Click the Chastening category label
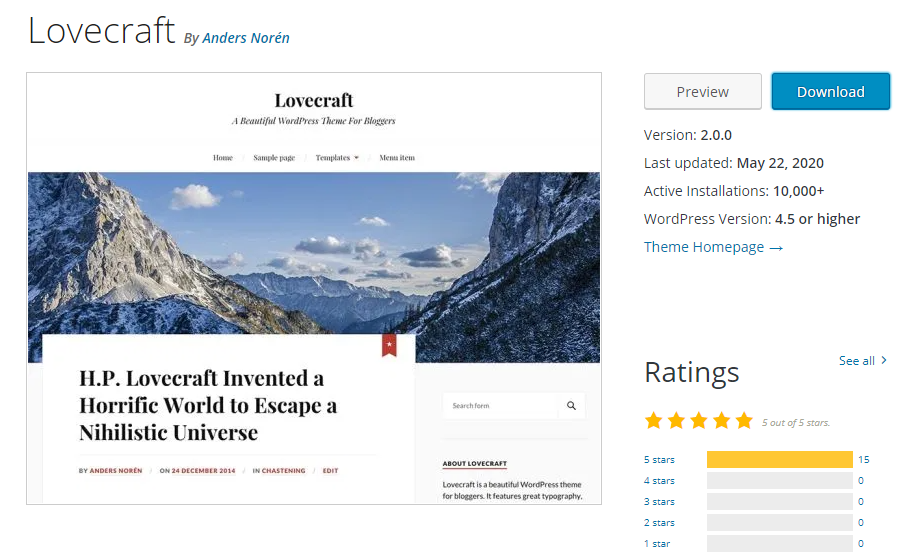The width and height of the screenshot is (907, 552). [x=283, y=470]
